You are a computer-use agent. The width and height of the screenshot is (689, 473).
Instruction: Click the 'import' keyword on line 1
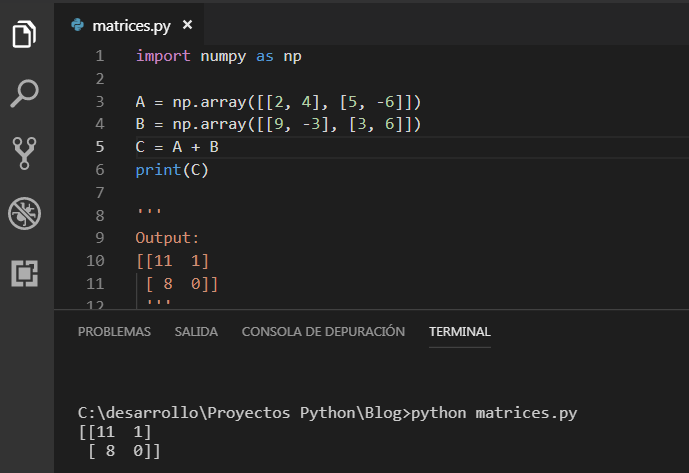pos(163,56)
